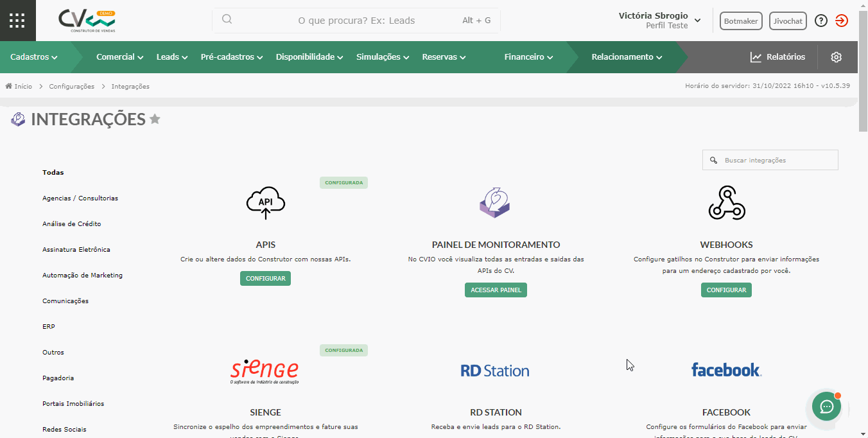868x438 pixels.
Task: Open the chat bubble widget
Action: [x=826, y=406]
